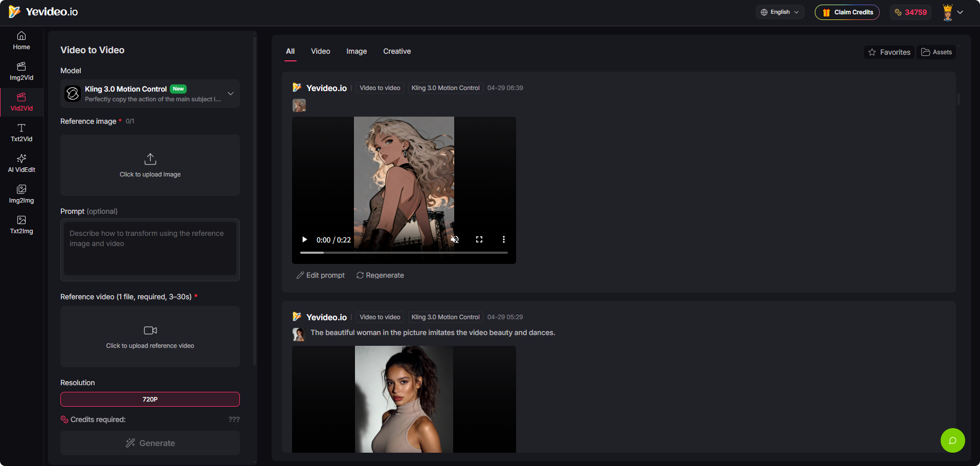Viewport: 980px width, 466px height.
Task: Open Assets folder
Action: click(x=937, y=52)
